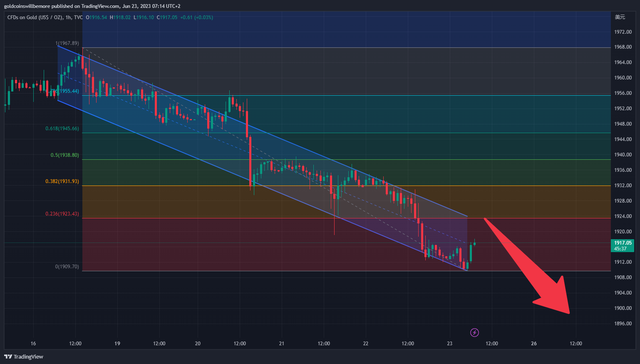Click the date label 22 on the time axis
Viewport: 640px width, 364px height.
366,344
